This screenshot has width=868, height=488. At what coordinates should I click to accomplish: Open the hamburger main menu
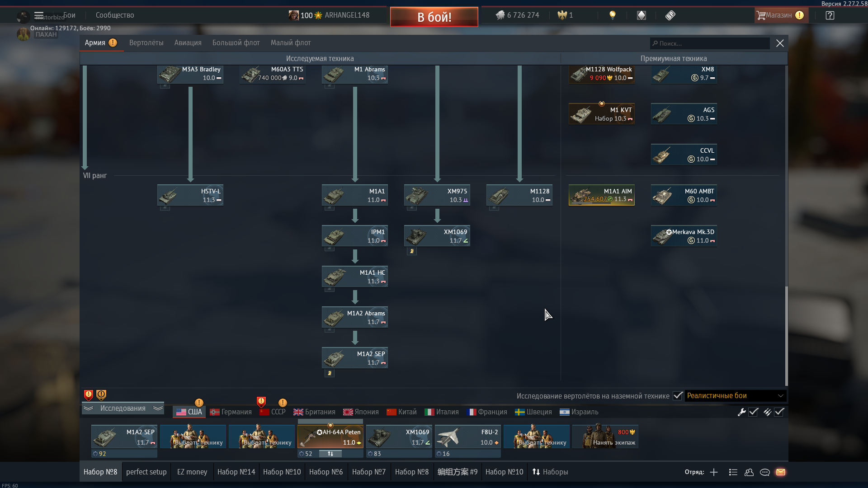[39, 15]
